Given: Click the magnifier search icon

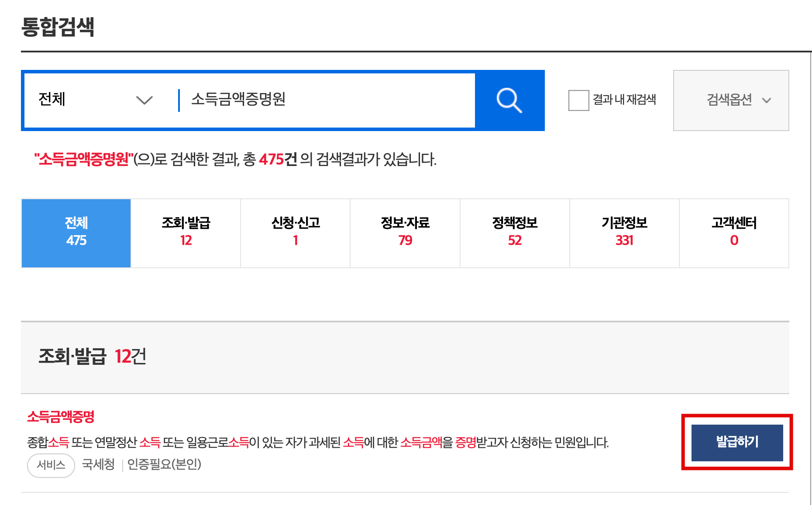Looking at the screenshot, I should pyautogui.click(x=510, y=100).
